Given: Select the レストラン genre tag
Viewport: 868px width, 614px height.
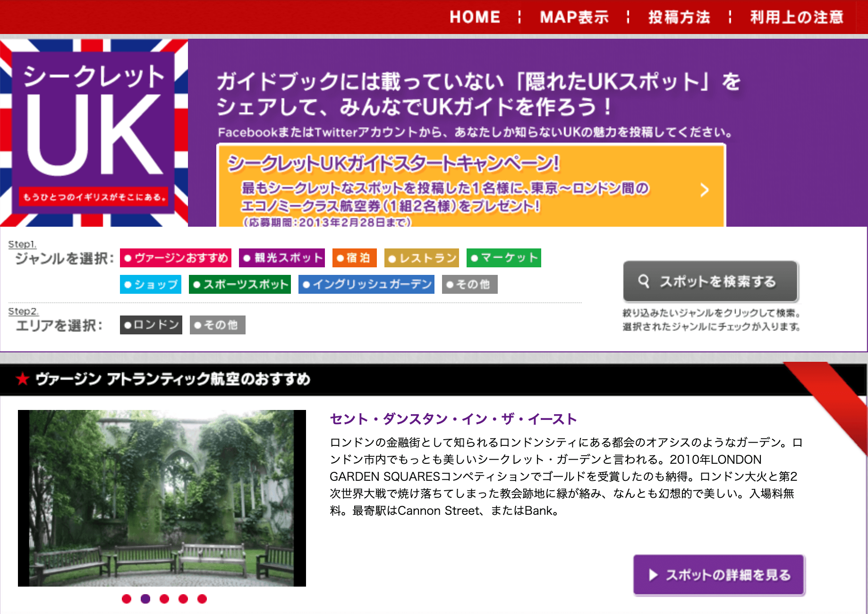Looking at the screenshot, I should pos(422,258).
